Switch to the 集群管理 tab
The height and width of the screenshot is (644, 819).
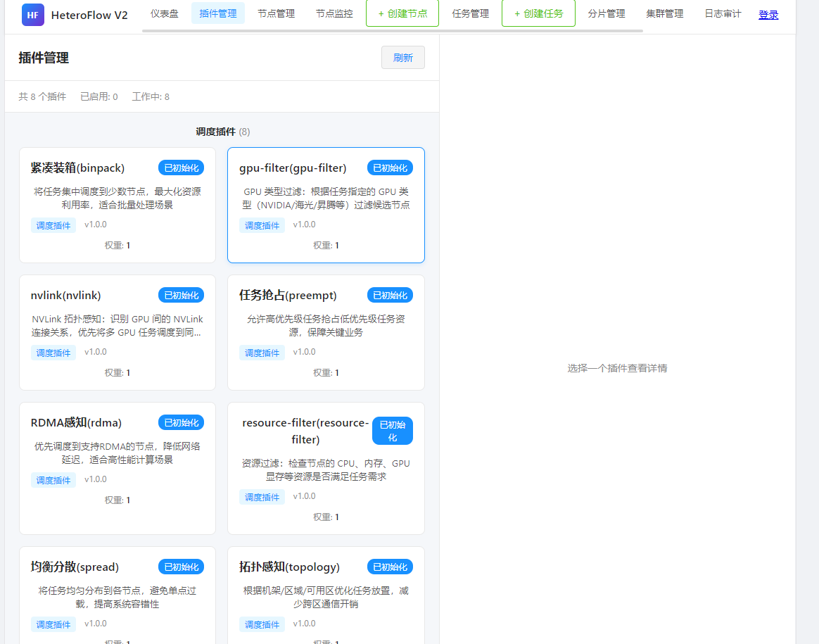click(664, 13)
